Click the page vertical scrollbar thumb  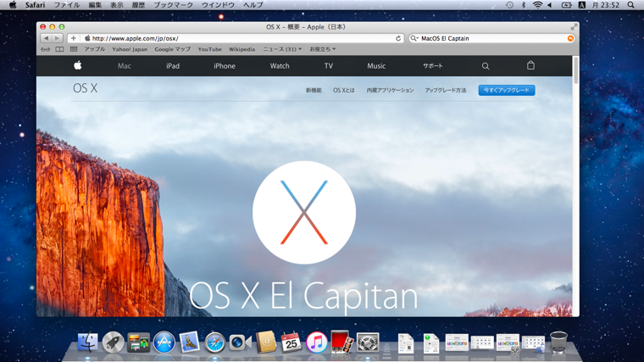coord(576,71)
